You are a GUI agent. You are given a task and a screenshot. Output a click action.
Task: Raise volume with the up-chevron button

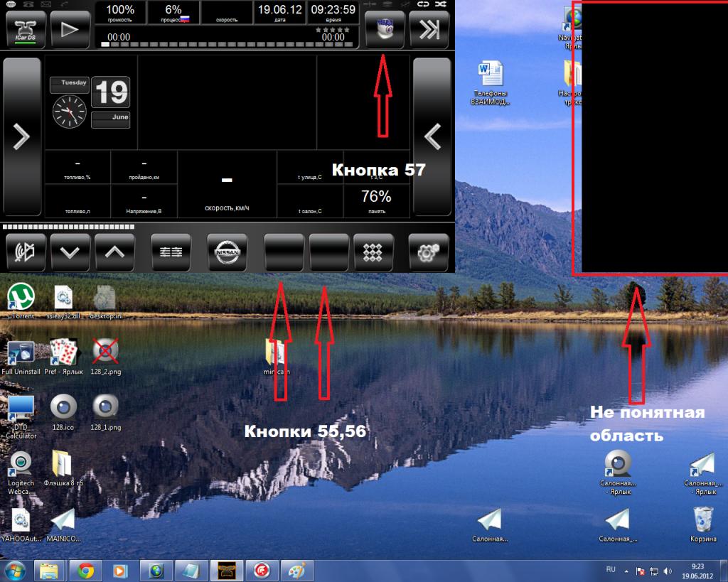pyautogui.click(x=114, y=252)
